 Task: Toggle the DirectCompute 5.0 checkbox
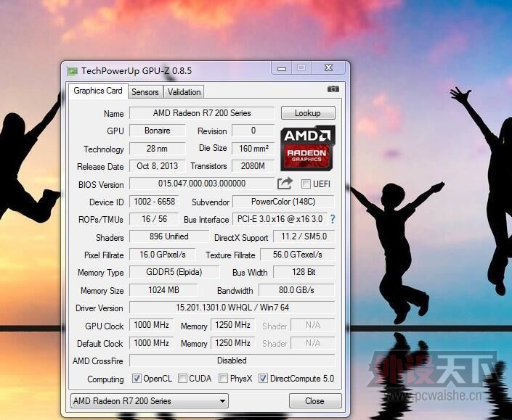(x=263, y=379)
